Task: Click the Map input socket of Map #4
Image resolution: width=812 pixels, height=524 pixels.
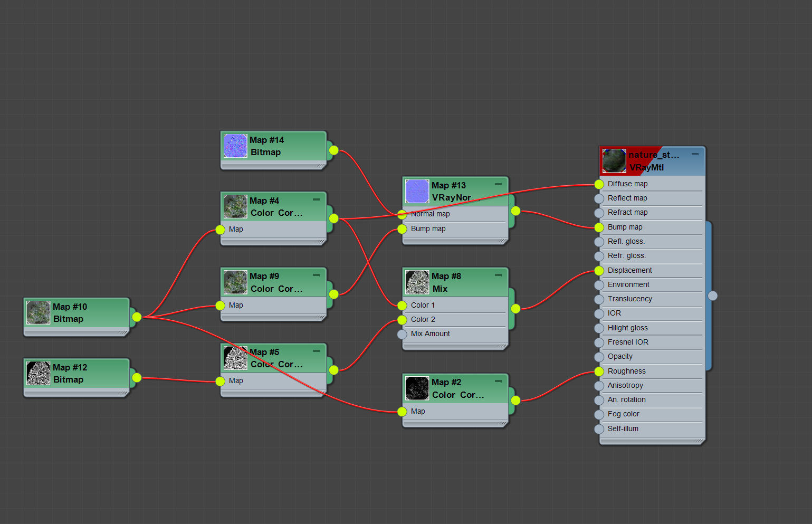Action: point(220,230)
